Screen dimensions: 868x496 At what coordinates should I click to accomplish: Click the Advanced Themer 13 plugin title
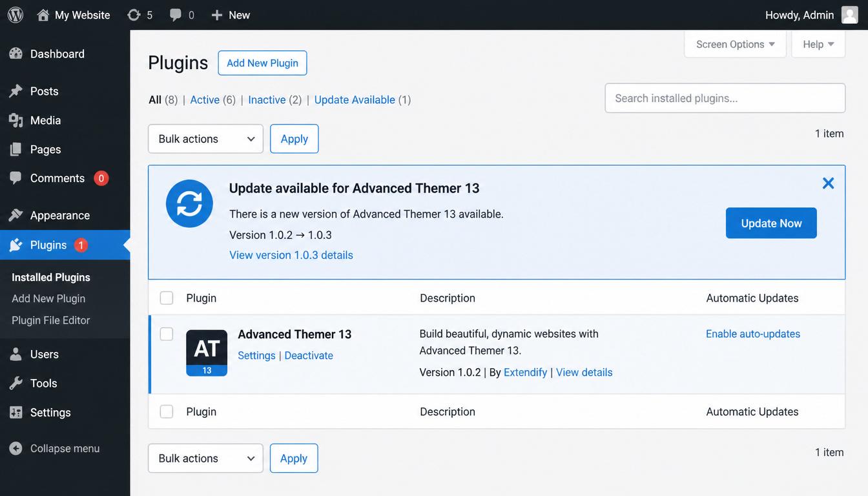(294, 334)
